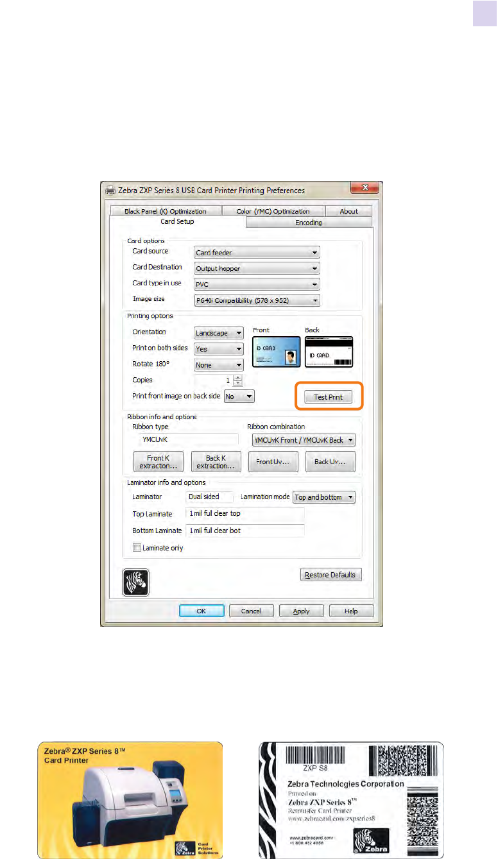This screenshot has width=498, height=868.
Task: Open the About tab
Action: [x=348, y=211]
